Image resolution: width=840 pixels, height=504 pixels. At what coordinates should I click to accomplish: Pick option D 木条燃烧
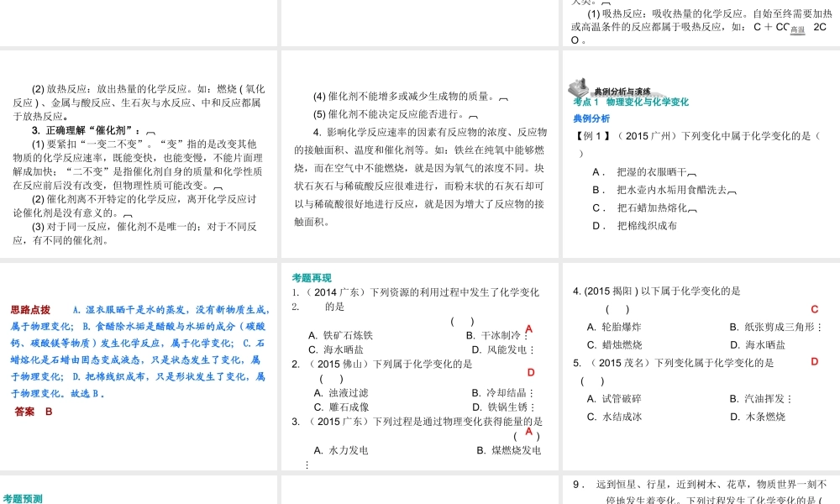pyautogui.click(x=758, y=417)
